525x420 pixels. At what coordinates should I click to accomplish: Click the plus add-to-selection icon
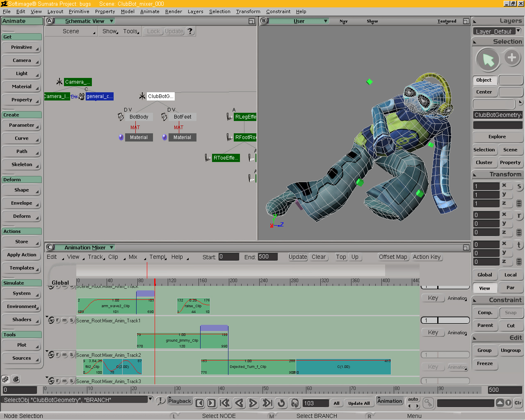click(511, 57)
